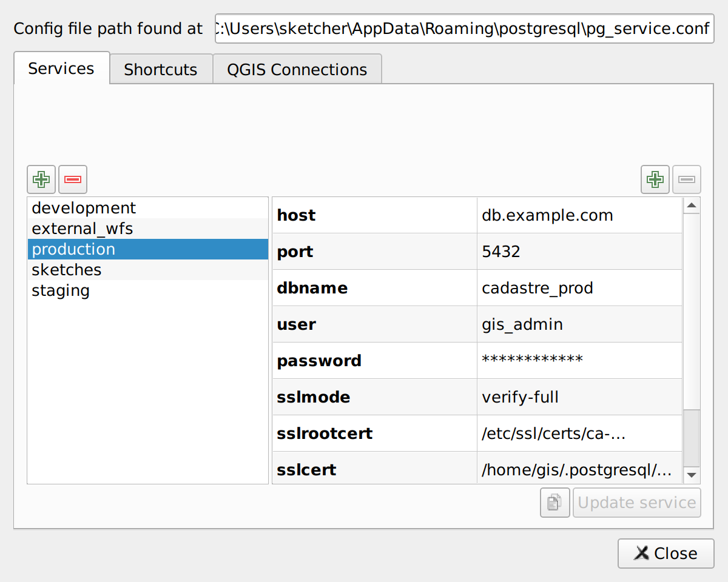The image size is (728, 582).
Task: Open the QGIS Connections tab
Action: coord(297,69)
